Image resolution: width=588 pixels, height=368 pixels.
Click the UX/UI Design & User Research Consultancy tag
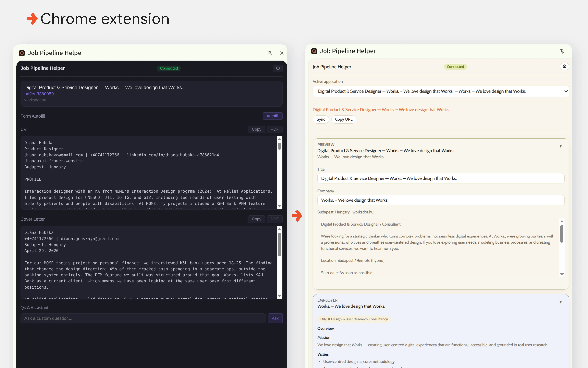pos(354,319)
